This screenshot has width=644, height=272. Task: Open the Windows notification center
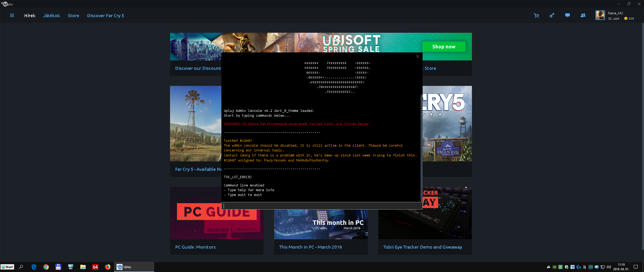636,267
